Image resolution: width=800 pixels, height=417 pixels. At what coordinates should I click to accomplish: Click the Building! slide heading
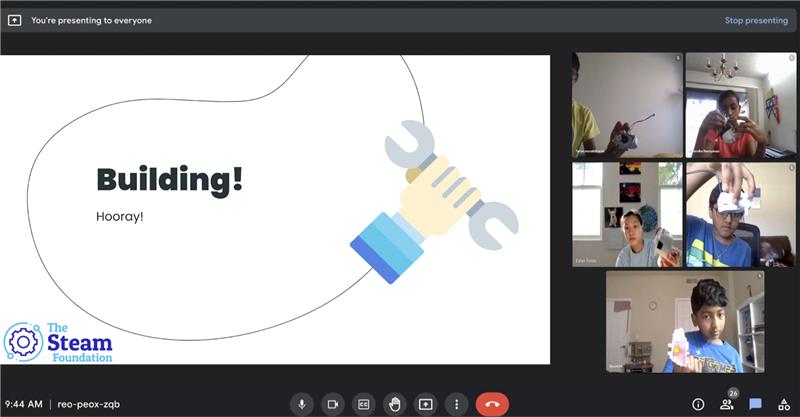click(x=169, y=180)
